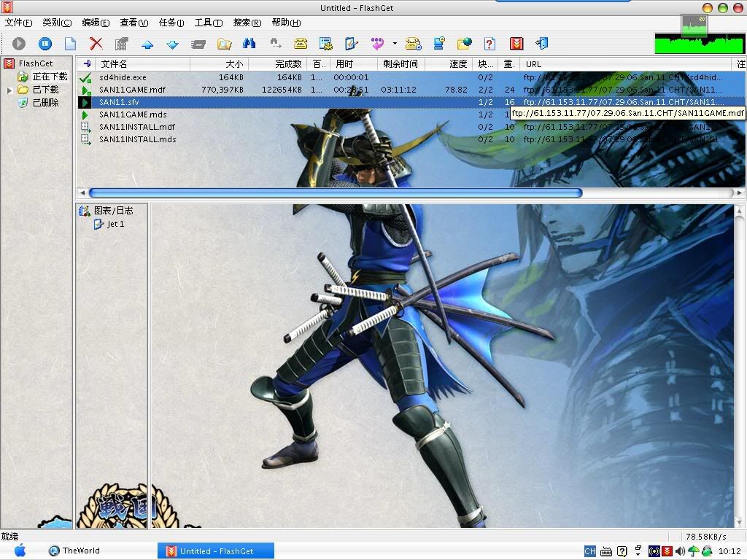Sort by the URL column header
Screen dimensions: 747x560
(626, 64)
